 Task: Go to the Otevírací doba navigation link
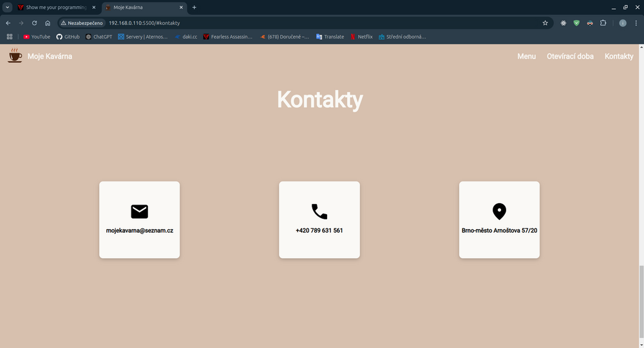pos(570,56)
